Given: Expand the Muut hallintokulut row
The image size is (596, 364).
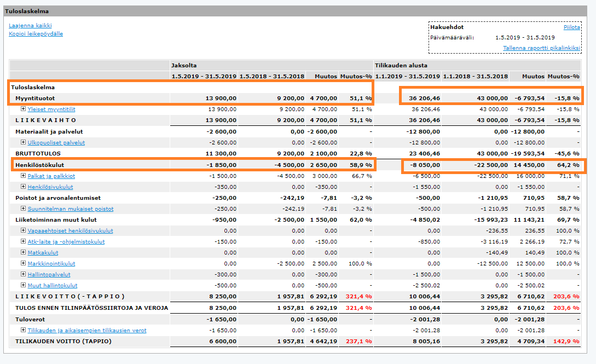Looking at the screenshot, I should click(23, 285).
